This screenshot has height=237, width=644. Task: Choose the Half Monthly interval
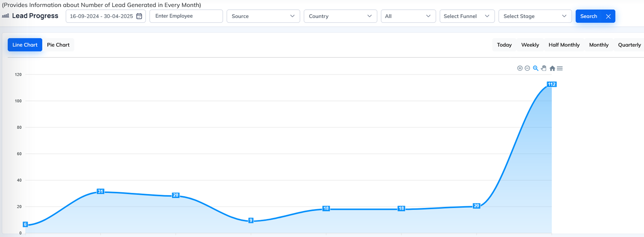point(564,45)
